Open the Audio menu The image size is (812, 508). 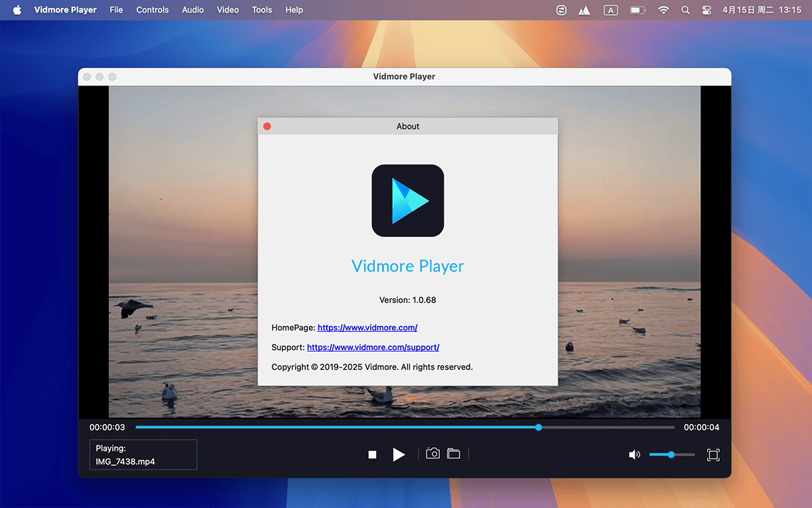tap(193, 10)
